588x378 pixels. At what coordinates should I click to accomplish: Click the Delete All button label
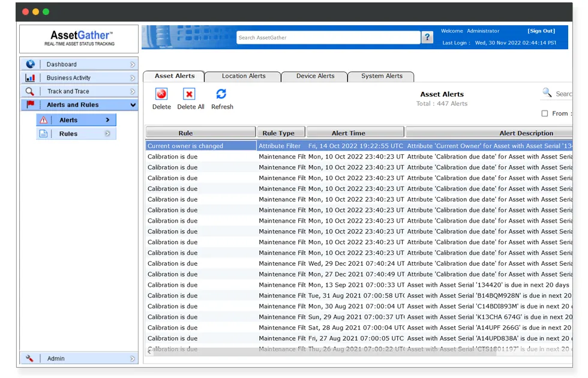tap(191, 107)
